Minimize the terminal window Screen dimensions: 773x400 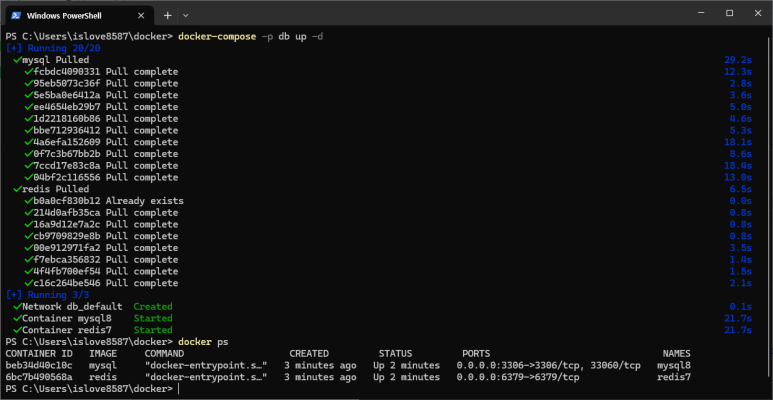(701, 13)
